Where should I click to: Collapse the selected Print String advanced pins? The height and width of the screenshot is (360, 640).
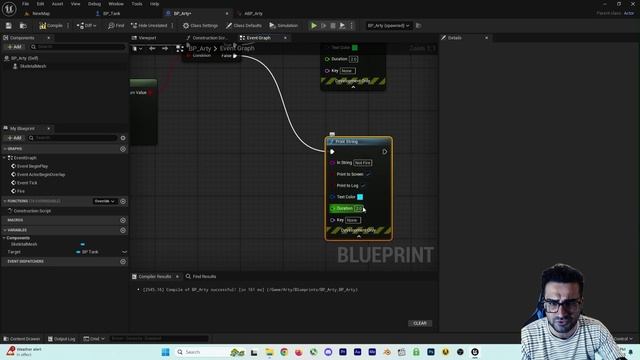(x=359, y=236)
